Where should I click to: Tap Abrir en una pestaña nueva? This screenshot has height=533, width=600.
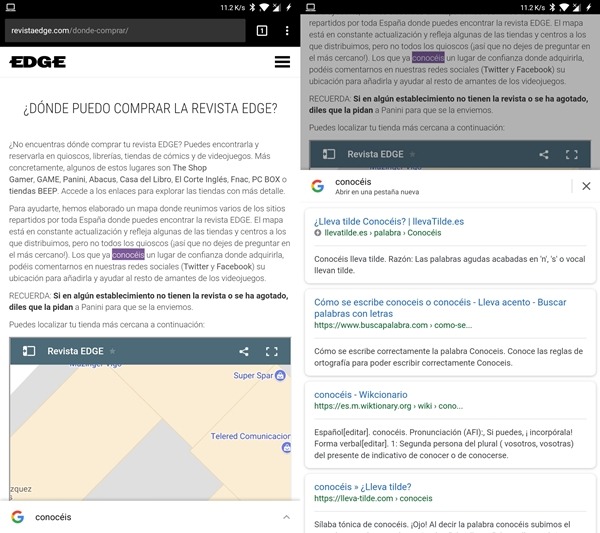(x=377, y=192)
